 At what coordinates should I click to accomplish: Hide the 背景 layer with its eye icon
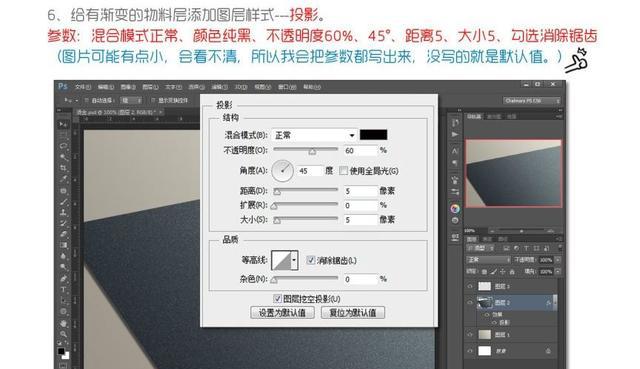tap(470, 351)
